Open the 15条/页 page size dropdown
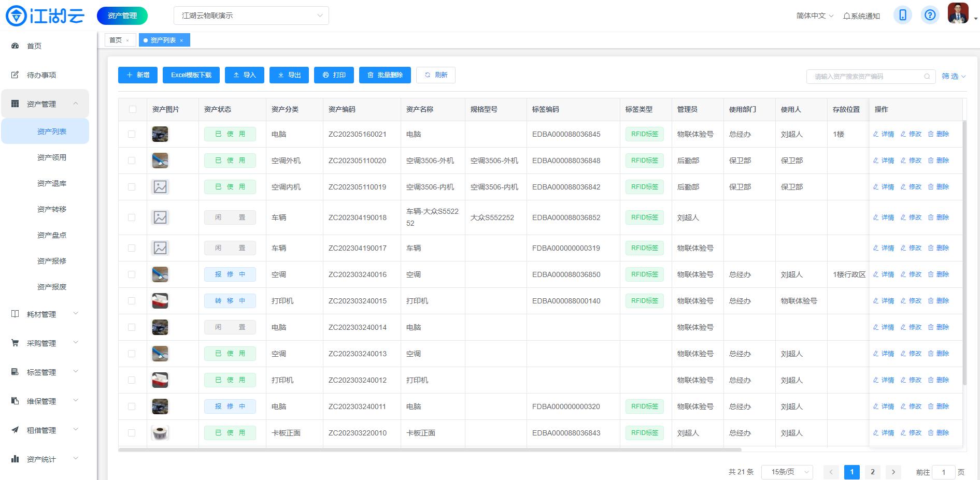The height and width of the screenshot is (480, 980). [787, 472]
